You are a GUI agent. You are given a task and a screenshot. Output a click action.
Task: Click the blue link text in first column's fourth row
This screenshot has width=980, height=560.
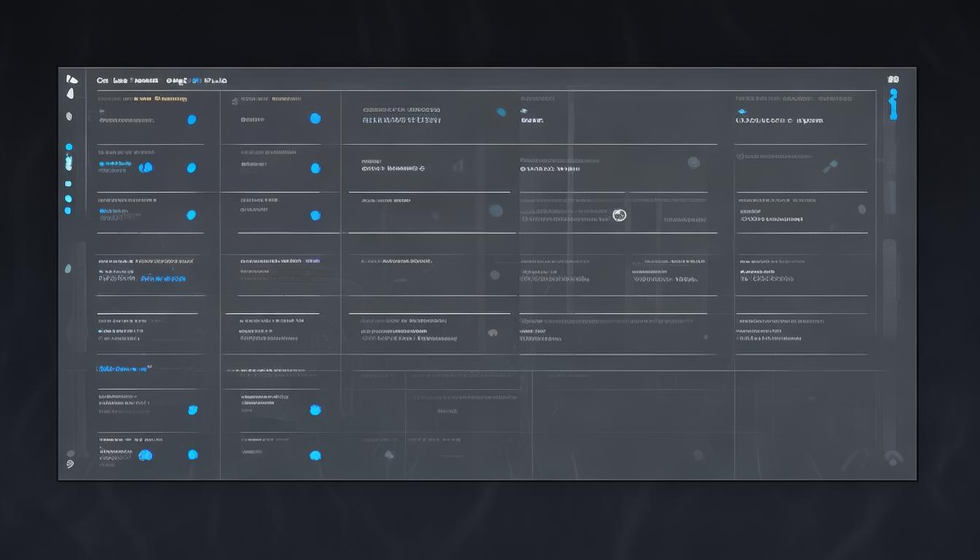pos(163,279)
